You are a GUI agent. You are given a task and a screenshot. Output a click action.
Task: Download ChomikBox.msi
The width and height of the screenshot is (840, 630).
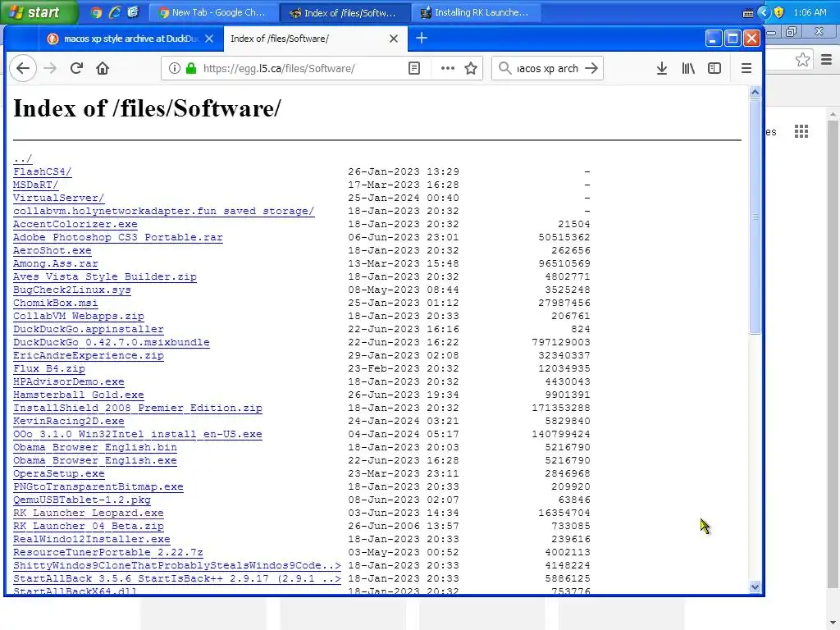coord(55,303)
